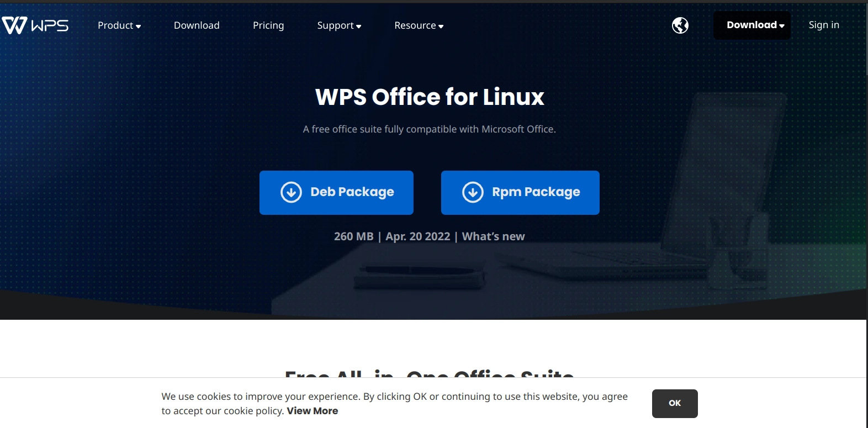The width and height of the screenshot is (868, 428).
Task: Click the WPS Office for Linux heading
Action: [430, 97]
